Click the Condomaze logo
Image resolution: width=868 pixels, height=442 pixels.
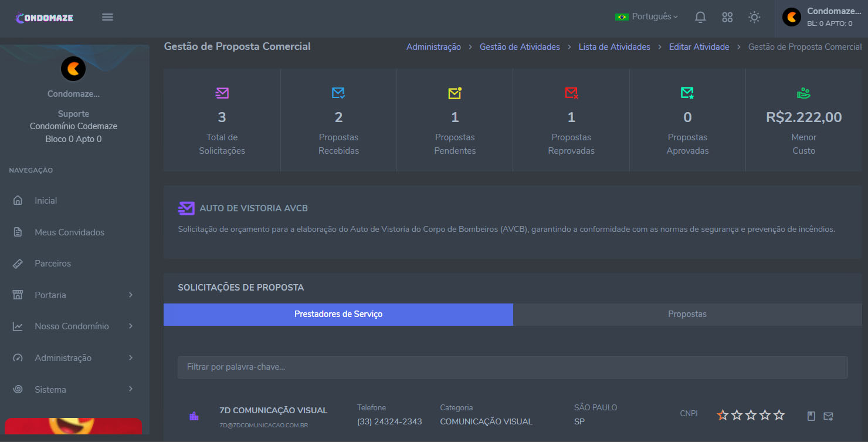(45, 17)
